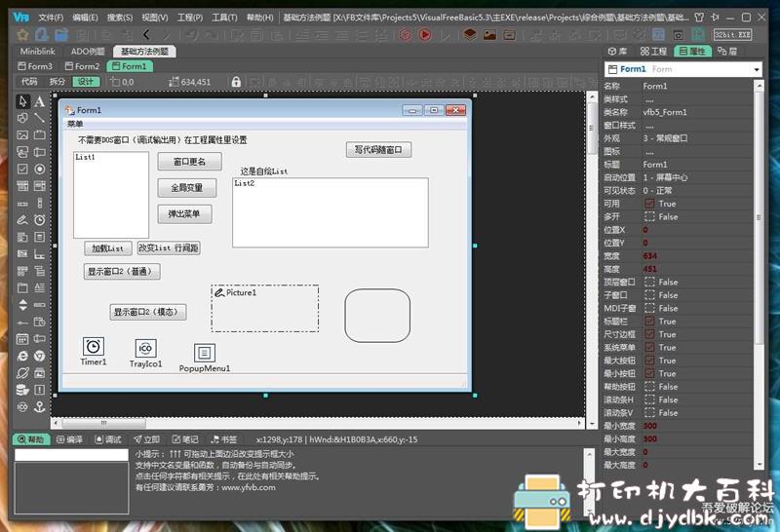Click the camera screenshot icon in toolbar

tap(678, 35)
